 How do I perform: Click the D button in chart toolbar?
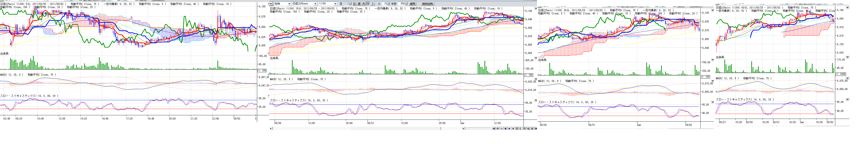point(517,129)
